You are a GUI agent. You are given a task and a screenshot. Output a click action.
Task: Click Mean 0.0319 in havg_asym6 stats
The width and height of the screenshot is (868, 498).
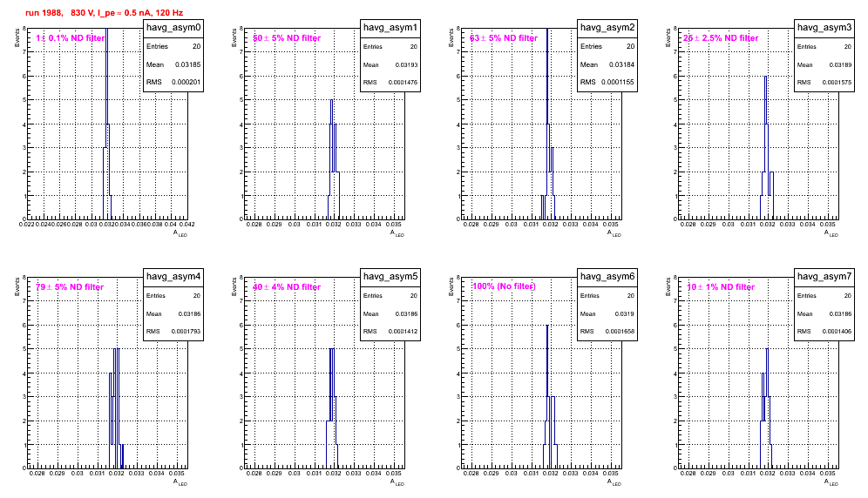tap(607, 313)
